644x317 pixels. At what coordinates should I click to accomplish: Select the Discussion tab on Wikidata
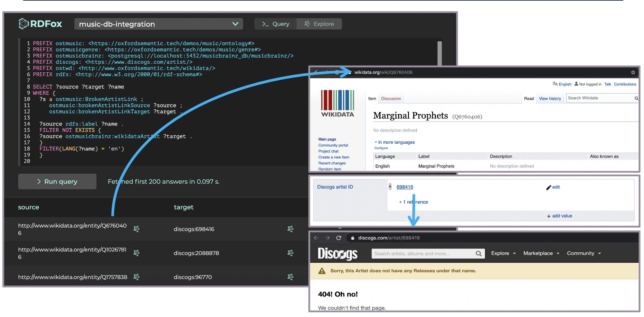(391, 99)
